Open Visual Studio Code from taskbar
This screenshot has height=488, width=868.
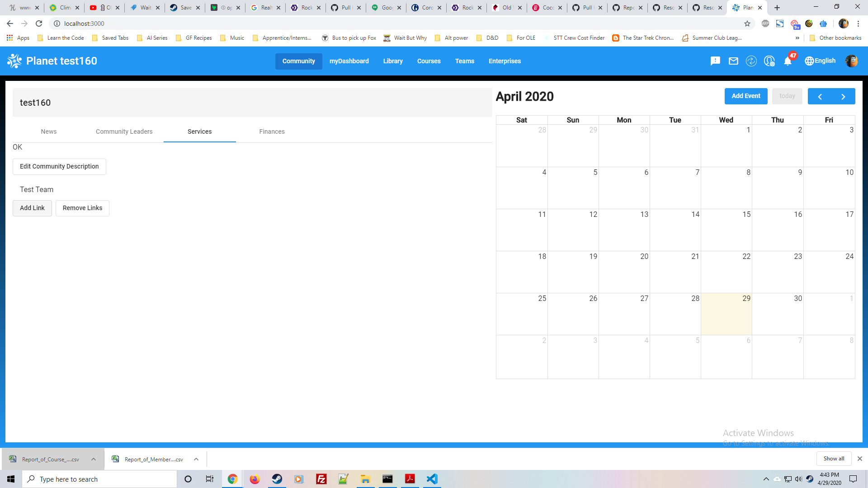tap(432, 479)
